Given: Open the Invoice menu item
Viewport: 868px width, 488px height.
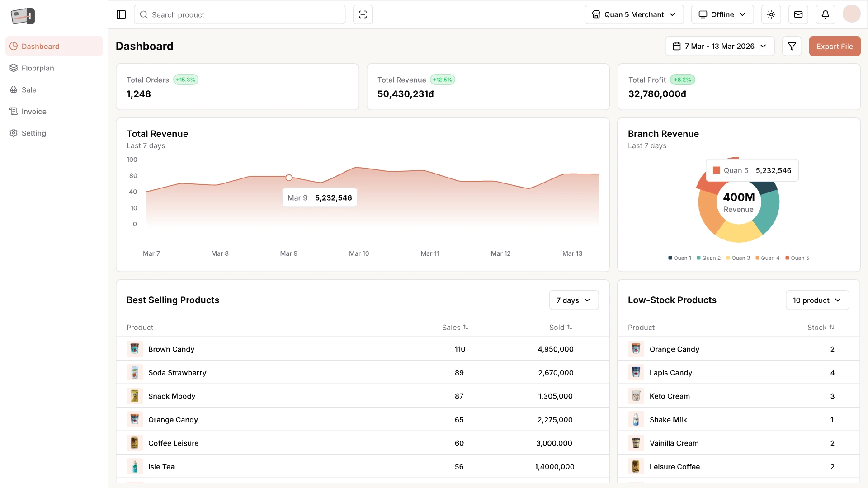Looking at the screenshot, I should click(34, 112).
